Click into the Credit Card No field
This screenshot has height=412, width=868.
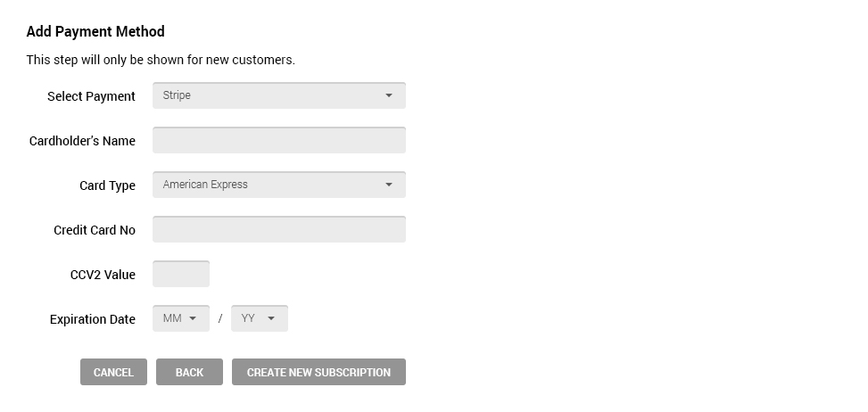pos(278,229)
